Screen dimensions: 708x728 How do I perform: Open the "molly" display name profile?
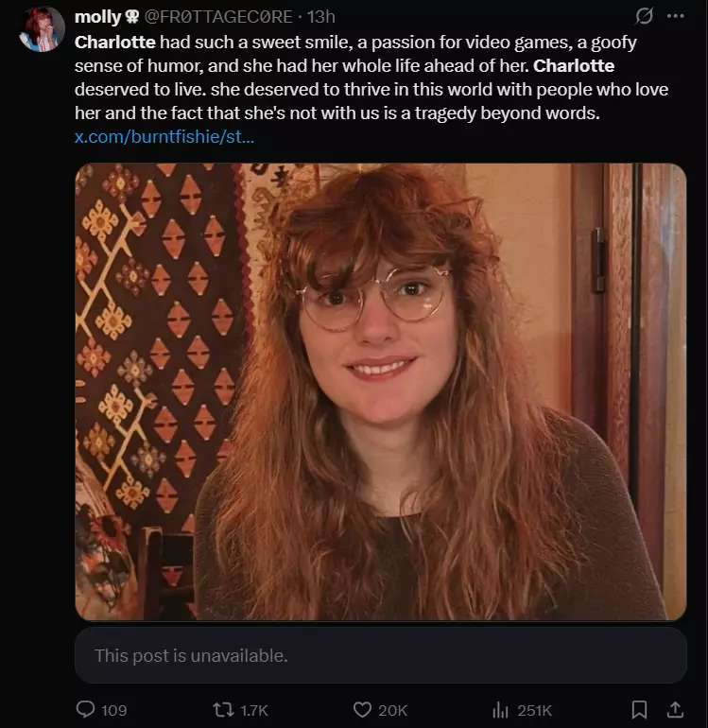pos(97,17)
